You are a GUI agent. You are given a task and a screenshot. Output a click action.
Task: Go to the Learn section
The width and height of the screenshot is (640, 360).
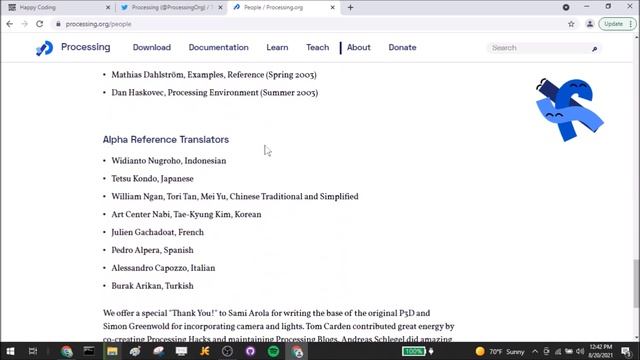(277, 47)
